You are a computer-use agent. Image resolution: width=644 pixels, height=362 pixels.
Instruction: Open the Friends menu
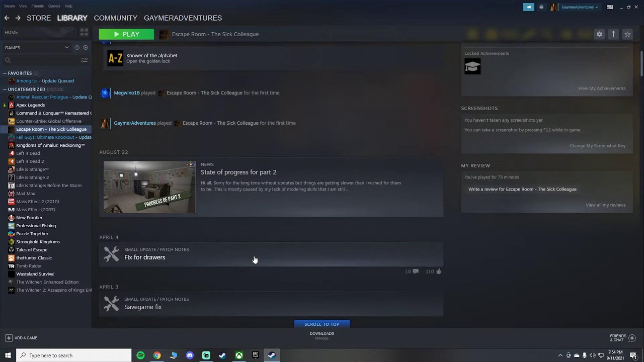tap(38, 6)
